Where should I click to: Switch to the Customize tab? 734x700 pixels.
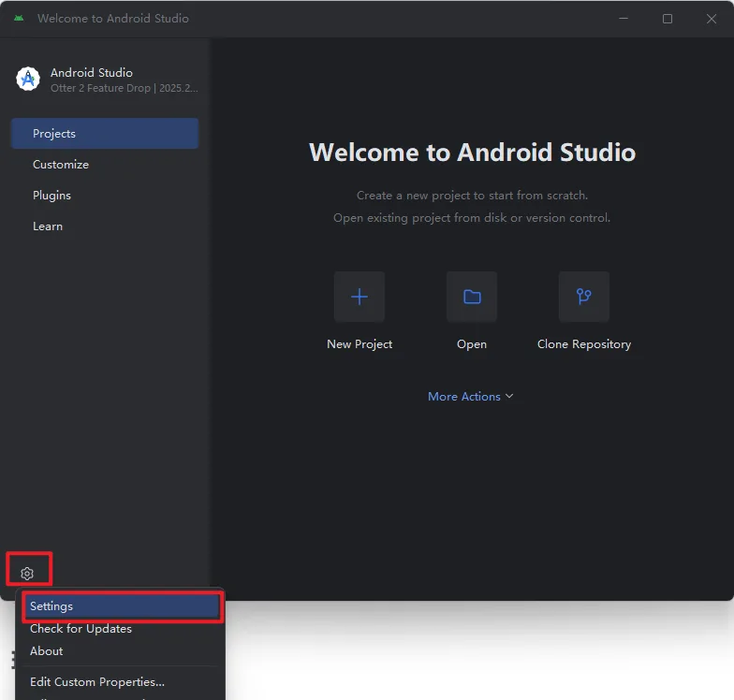(x=105, y=165)
